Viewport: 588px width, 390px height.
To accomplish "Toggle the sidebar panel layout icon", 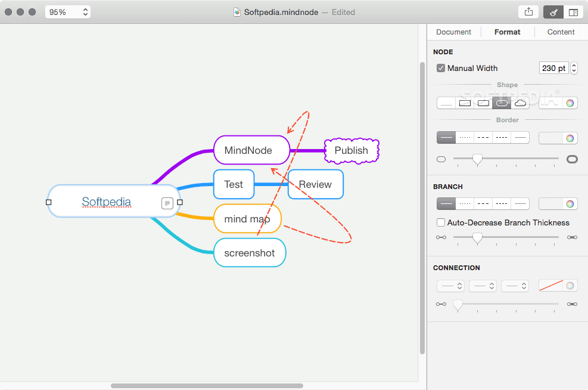I will click(x=573, y=12).
